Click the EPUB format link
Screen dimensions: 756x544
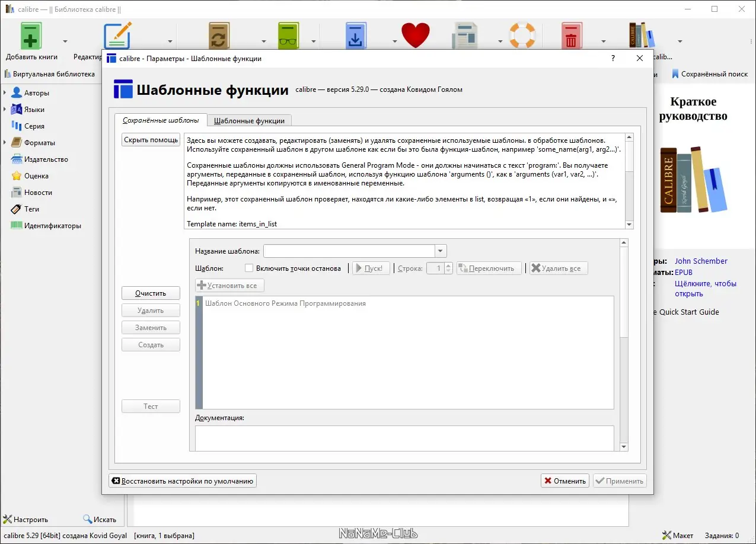(684, 273)
